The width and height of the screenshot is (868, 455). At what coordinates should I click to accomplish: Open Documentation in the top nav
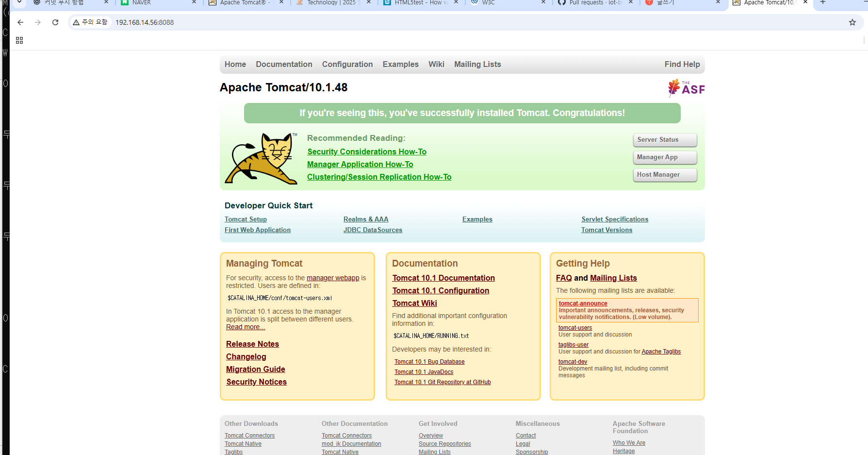[x=284, y=64]
